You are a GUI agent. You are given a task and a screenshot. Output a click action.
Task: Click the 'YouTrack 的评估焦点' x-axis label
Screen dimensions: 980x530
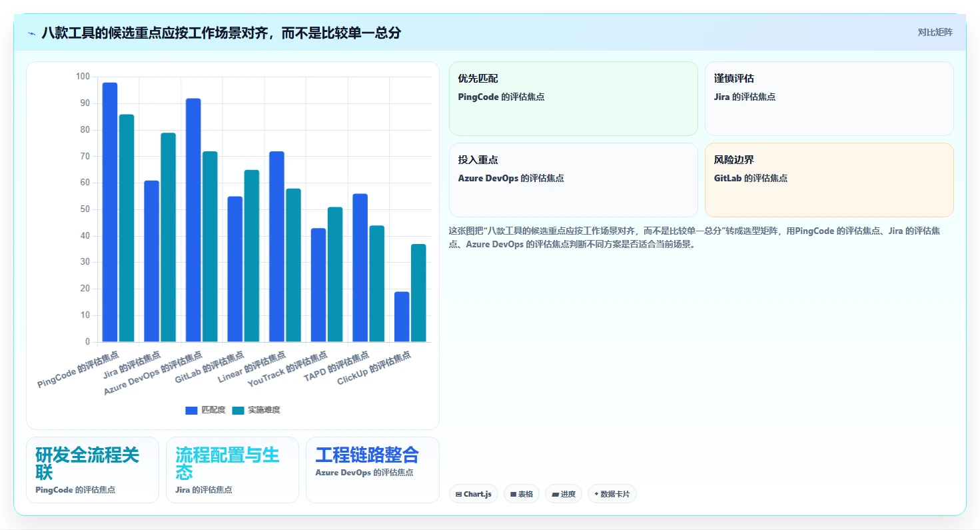[x=288, y=369]
